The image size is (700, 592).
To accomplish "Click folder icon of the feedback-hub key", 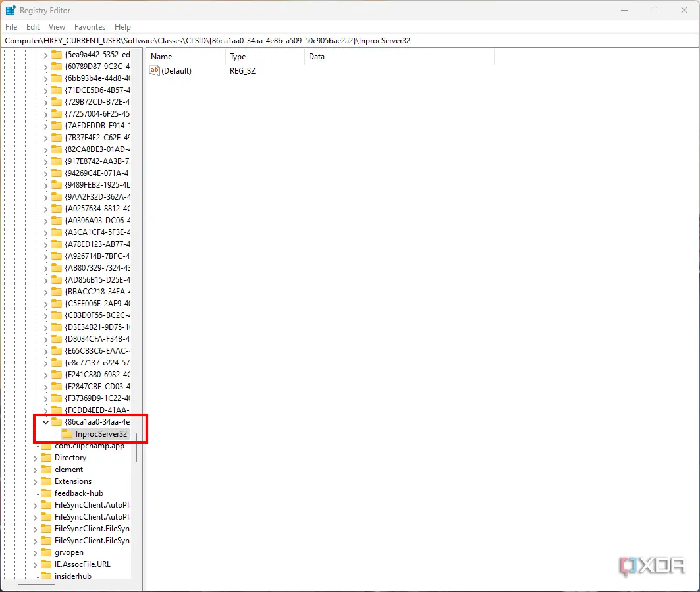I will (46, 493).
